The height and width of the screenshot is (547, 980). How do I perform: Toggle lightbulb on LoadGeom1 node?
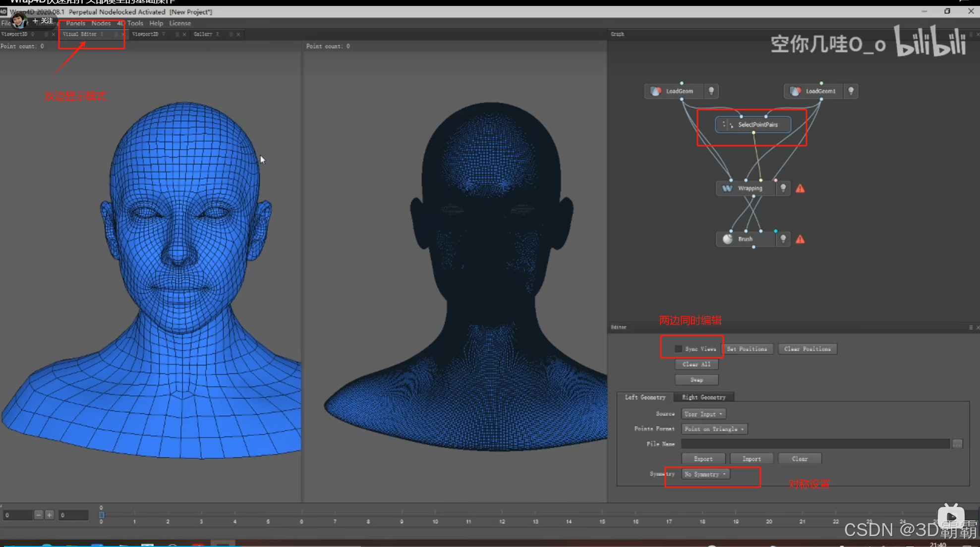coord(851,91)
